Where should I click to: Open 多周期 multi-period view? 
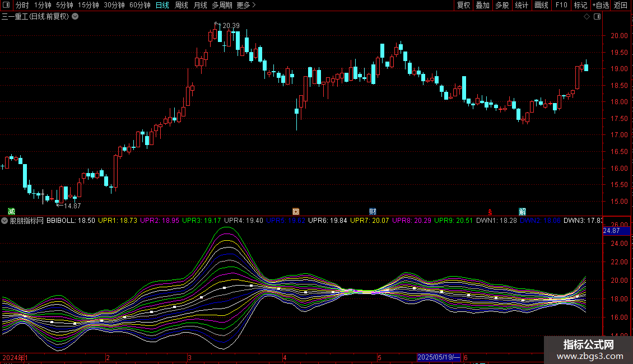[x=222, y=5]
